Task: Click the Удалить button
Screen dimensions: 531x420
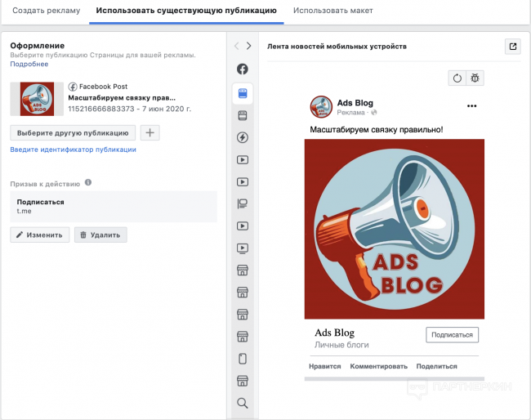Action: (100, 235)
